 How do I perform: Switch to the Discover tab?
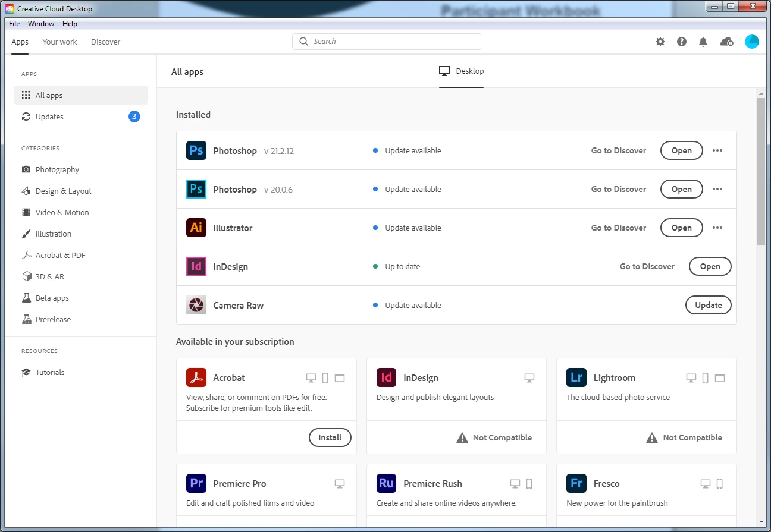click(x=105, y=42)
